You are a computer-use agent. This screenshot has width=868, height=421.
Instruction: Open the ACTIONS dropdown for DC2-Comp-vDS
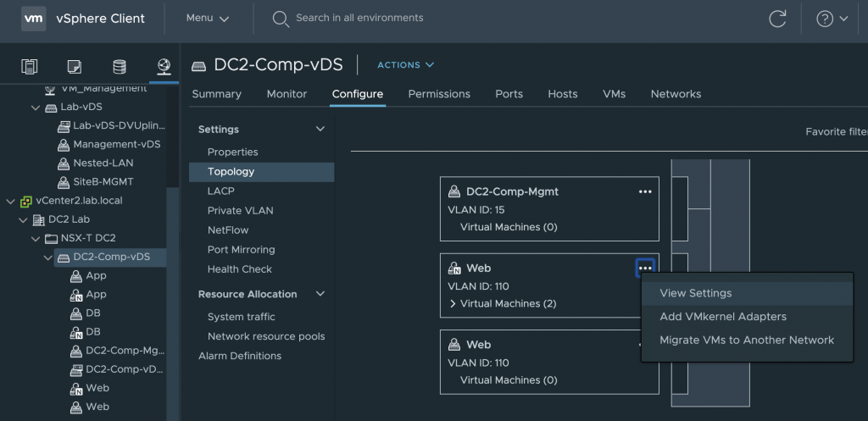(405, 65)
